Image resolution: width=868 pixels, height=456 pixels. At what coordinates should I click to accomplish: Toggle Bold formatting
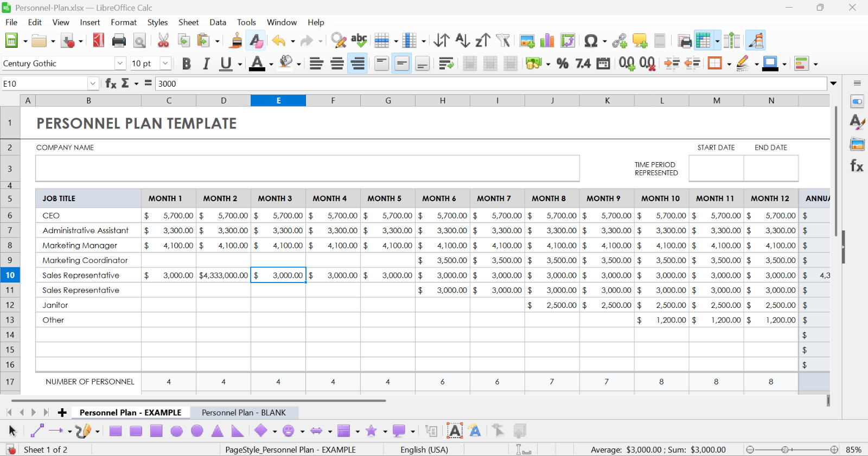click(x=186, y=63)
